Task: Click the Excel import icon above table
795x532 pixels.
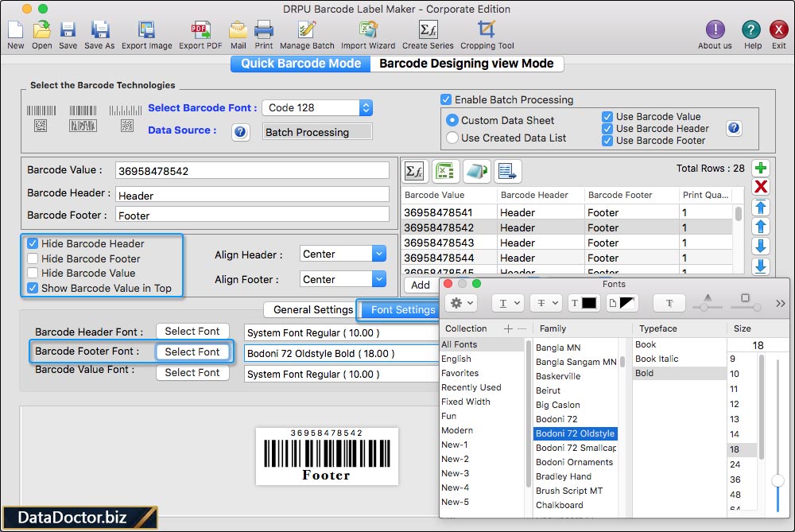Action: (445, 172)
